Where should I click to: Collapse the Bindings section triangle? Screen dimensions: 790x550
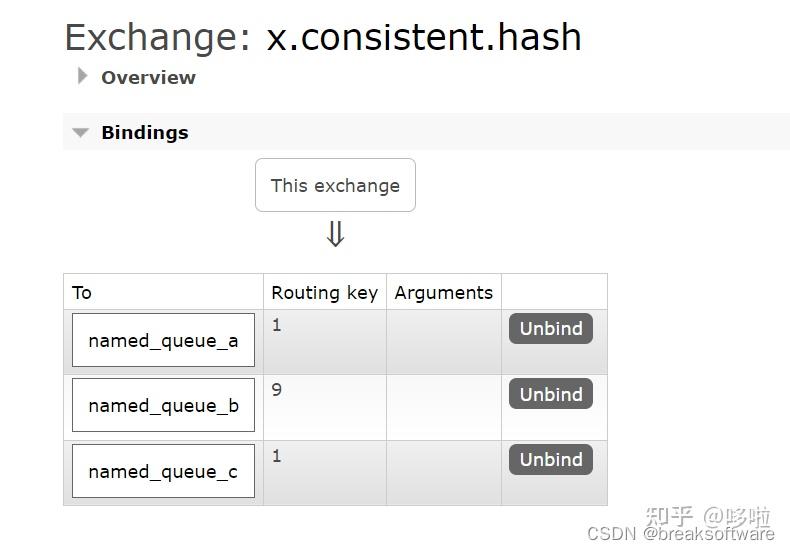click(81, 132)
